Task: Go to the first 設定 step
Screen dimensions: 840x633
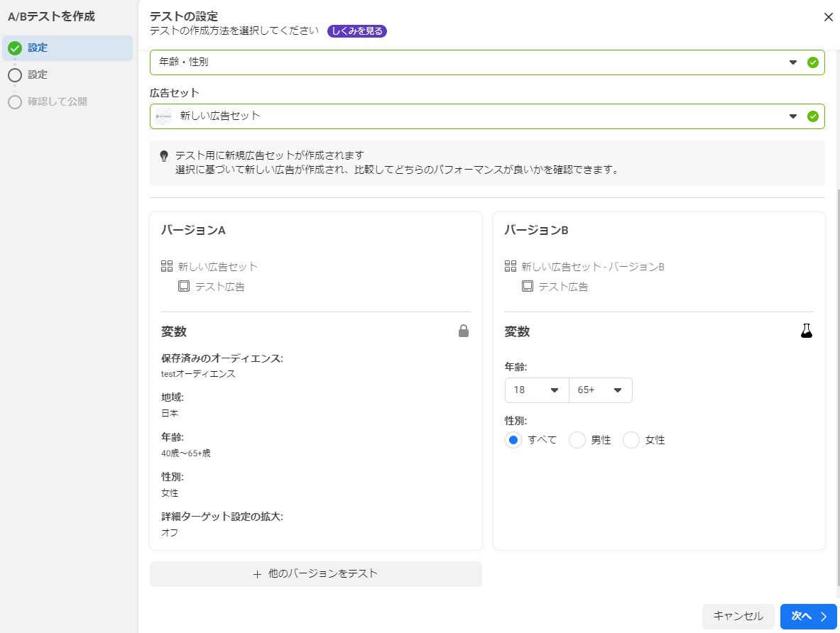Action: coord(67,48)
